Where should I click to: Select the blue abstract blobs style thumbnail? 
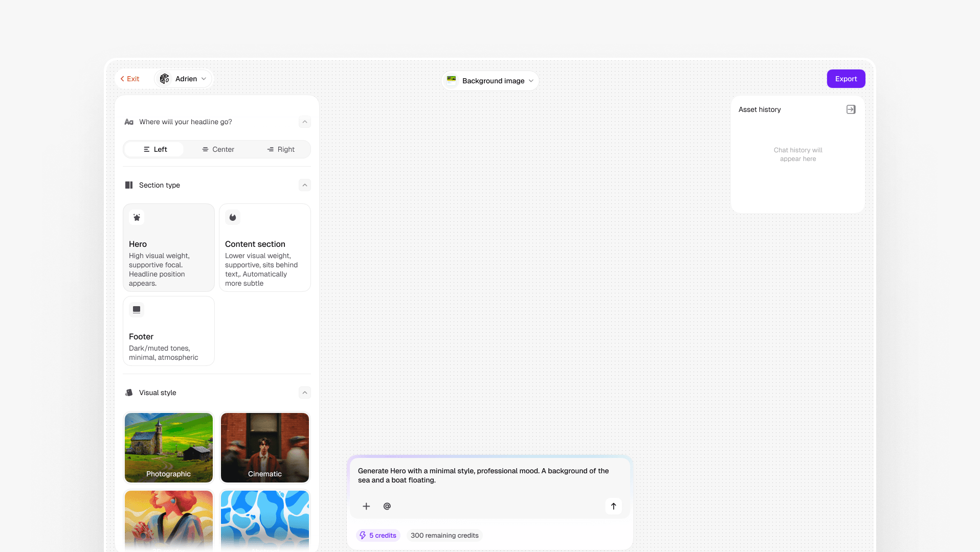pyautogui.click(x=265, y=521)
